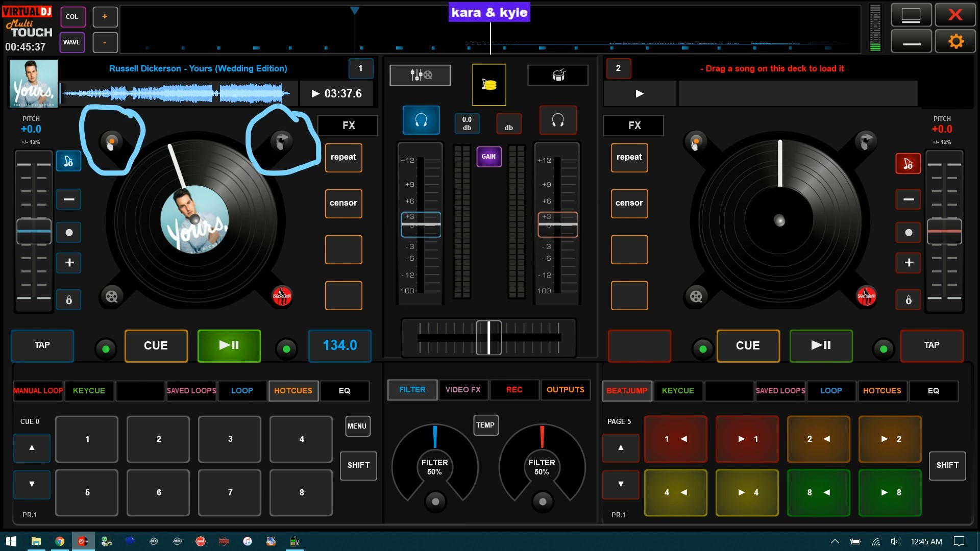
Task: Increase deck 1 pitch with plus button
Action: click(x=69, y=263)
